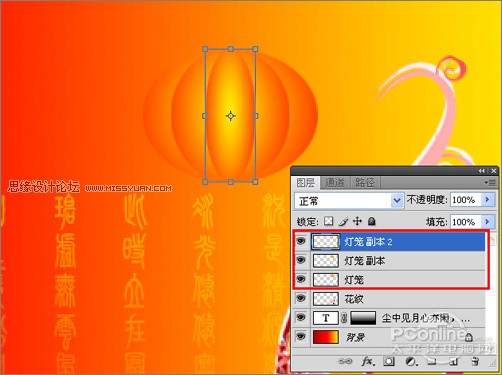Switch to the 图层 tab
Screen dimensions: 502x375
pyautogui.click(x=306, y=182)
